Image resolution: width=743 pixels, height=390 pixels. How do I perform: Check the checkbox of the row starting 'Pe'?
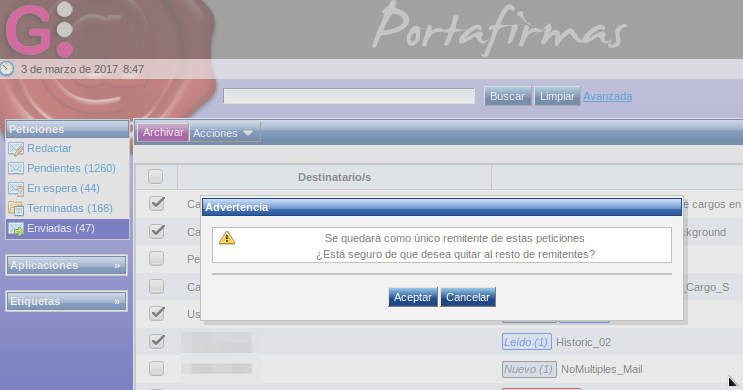156,258
